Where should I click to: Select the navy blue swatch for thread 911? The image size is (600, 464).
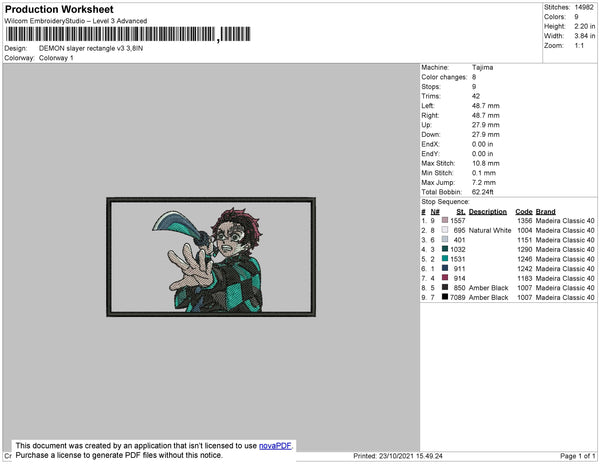click(445, 268)
